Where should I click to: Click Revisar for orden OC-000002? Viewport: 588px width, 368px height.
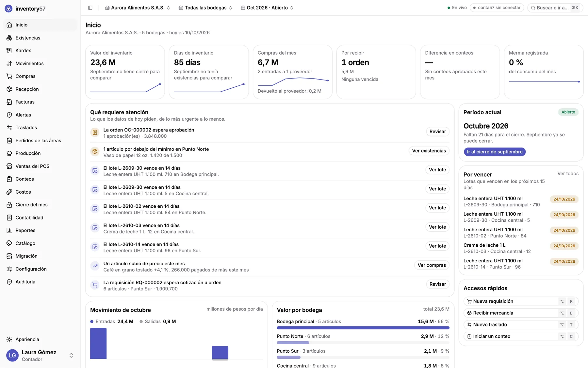[437, 131]
